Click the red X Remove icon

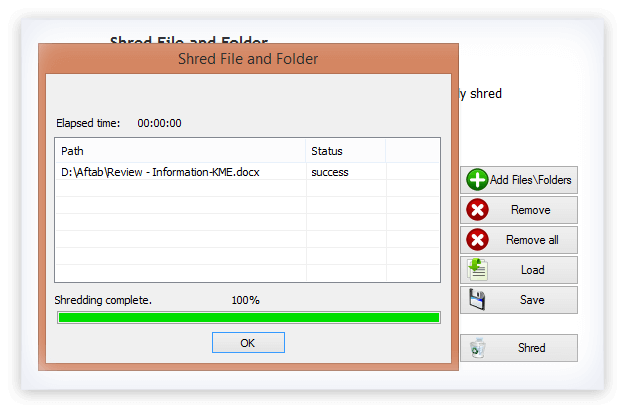[477, 210]
